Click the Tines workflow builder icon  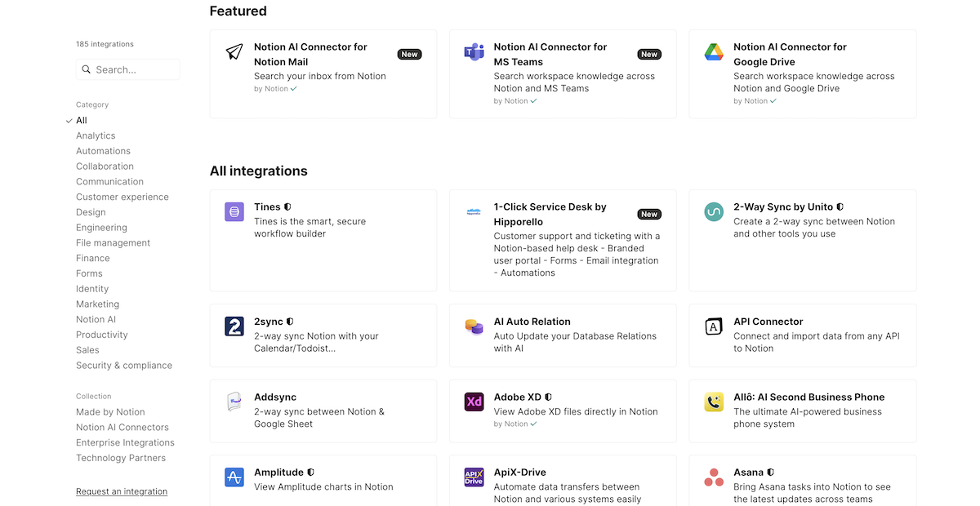click(234, 211)
